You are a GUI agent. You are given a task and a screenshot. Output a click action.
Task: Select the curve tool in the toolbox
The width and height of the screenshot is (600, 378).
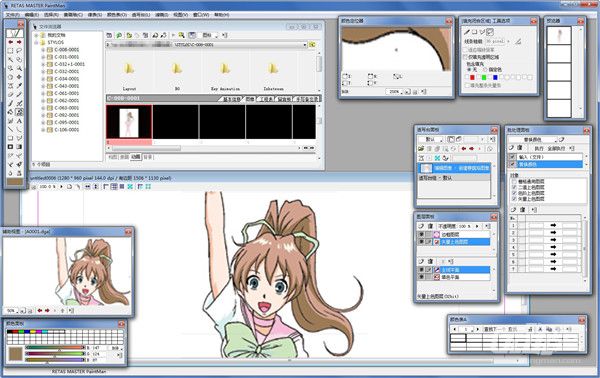tap(19, 129)
